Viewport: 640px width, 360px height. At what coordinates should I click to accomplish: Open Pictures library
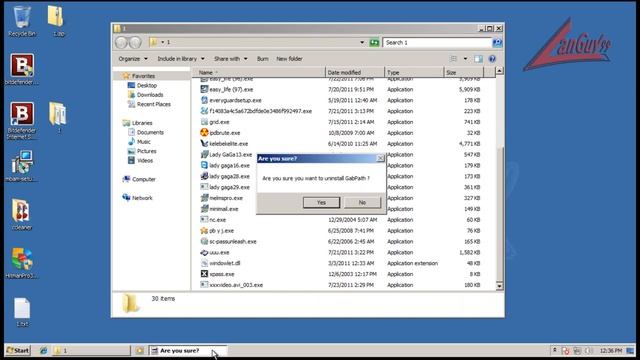coord(147,151)
